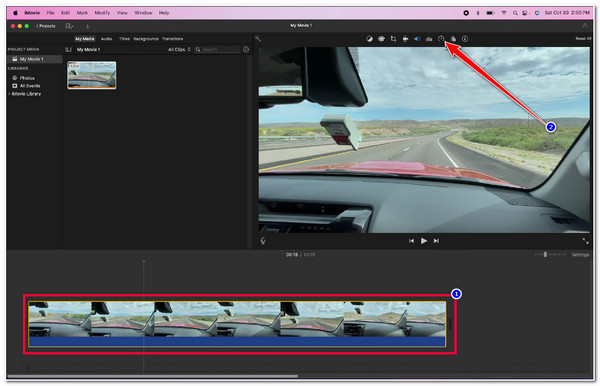Switch to the My Media tab
This screenshot has height=386, width=600.
(x=85, y=39)
